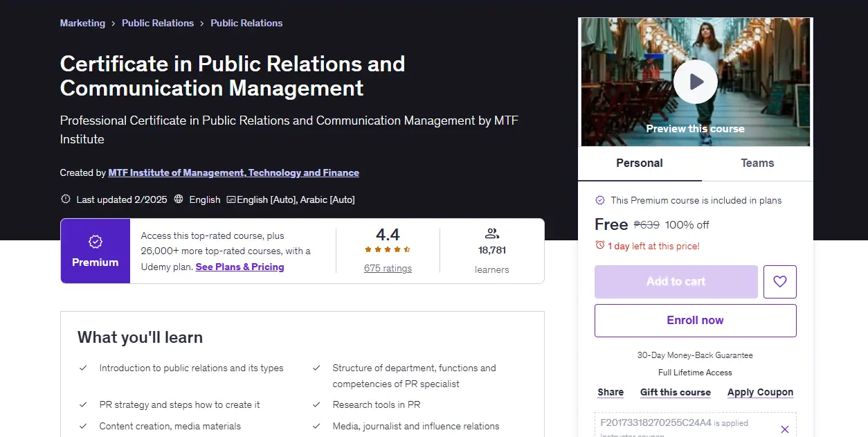Add course to wishlist with heart icon
868x437 pixels.
(x=780, y=282)
